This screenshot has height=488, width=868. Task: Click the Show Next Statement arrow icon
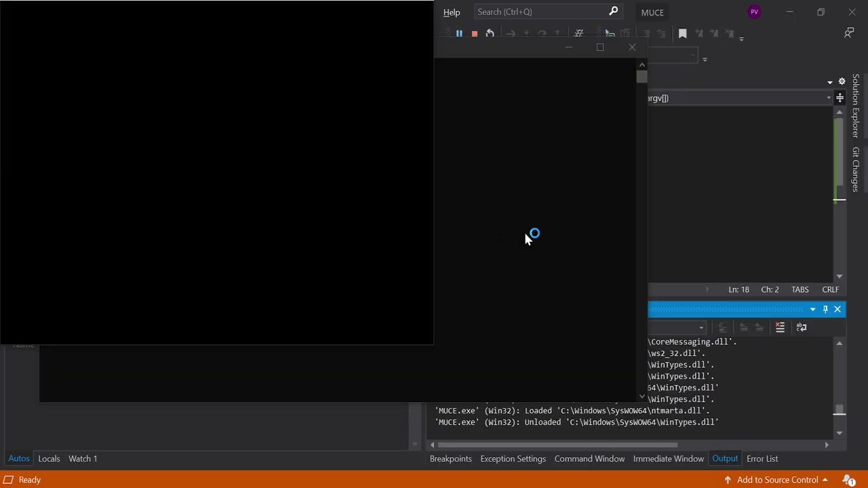click(x=511, y=33)
